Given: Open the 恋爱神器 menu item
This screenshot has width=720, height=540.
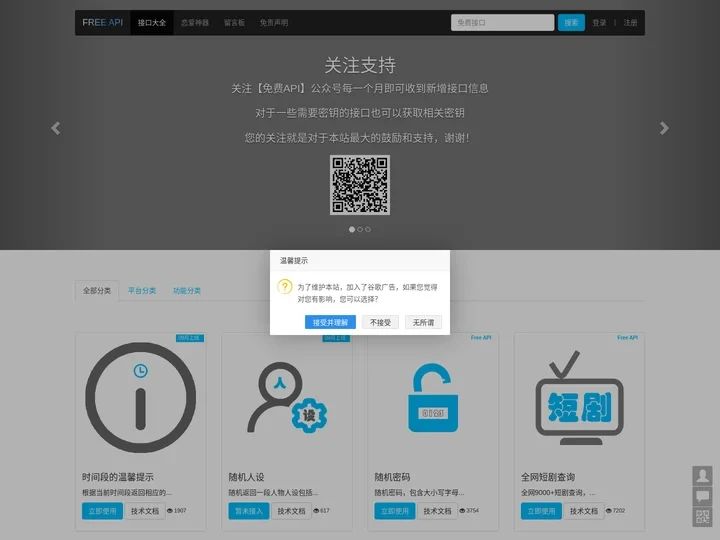Looking at the screenshot, I should coord(195,22).
